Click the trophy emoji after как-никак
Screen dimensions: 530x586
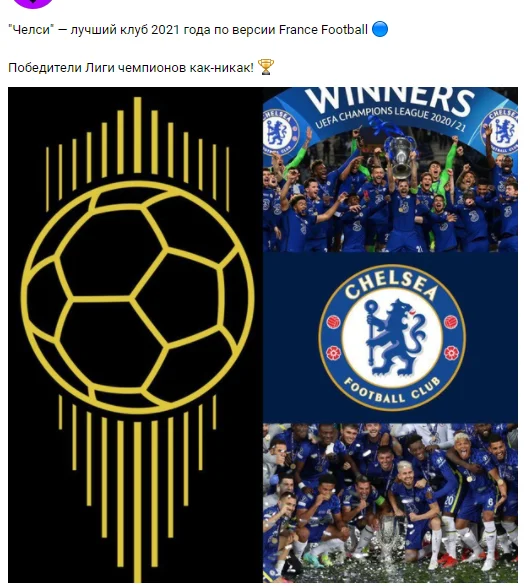[x=266, y=67]
